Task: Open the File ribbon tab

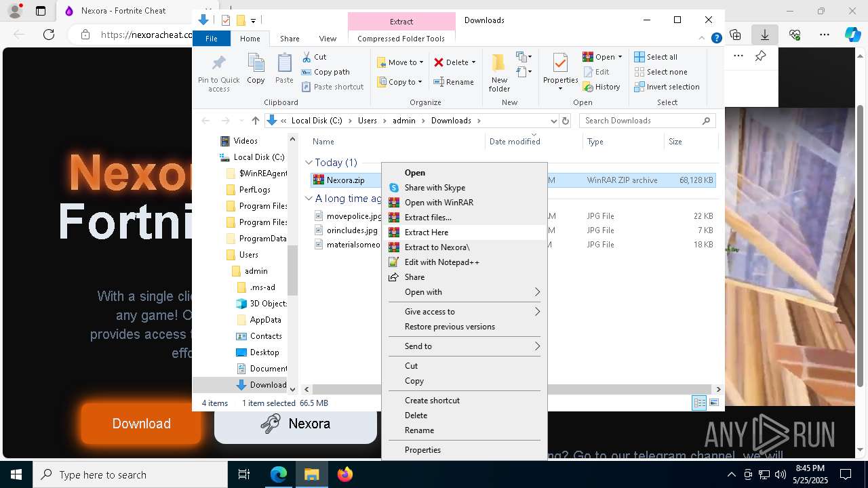Action: pyautogui.click(x=212, y=39)
